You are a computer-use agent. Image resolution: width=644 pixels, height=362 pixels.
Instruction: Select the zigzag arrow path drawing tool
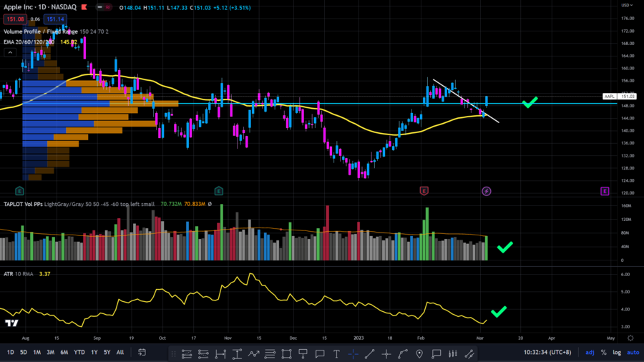pos(253,353)
